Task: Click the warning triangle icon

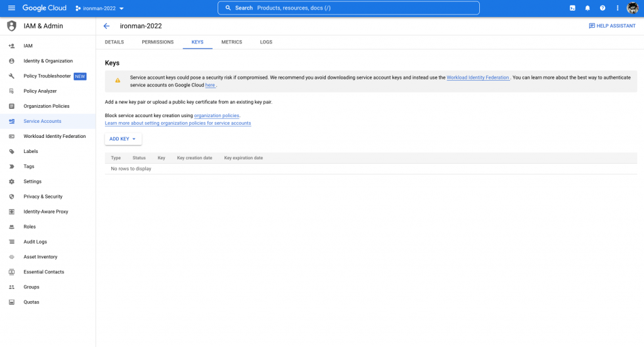Action: pos(118,81)
